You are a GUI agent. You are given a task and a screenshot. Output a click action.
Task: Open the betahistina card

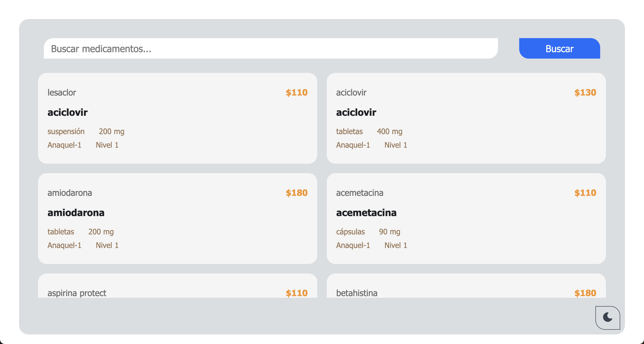coord(466,286)
